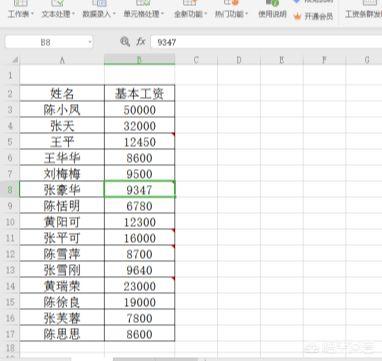382x361 pixels.
Task: Select the cell with value 32000
Action: 140,125
